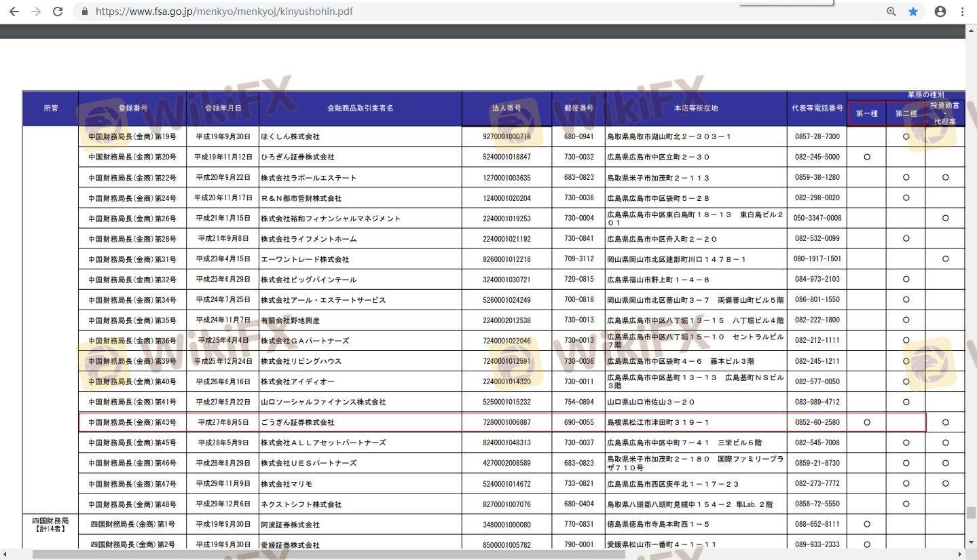Viewport: 977px width, 560px height.
Task: Click the vertical scrollbar thumb
Action: coord(971,513)
